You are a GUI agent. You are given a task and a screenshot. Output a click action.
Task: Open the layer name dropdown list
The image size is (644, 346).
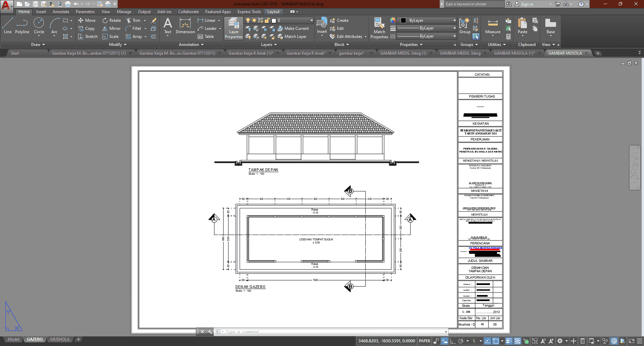point(311,20)
